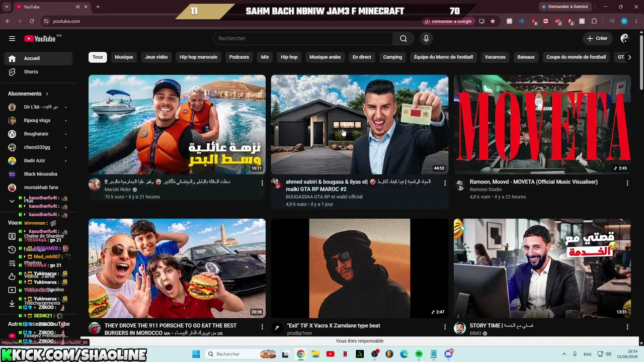Select the En direct filter chip
The height and width of the screenshot is (362, 644).
click(x=362, y=57)
